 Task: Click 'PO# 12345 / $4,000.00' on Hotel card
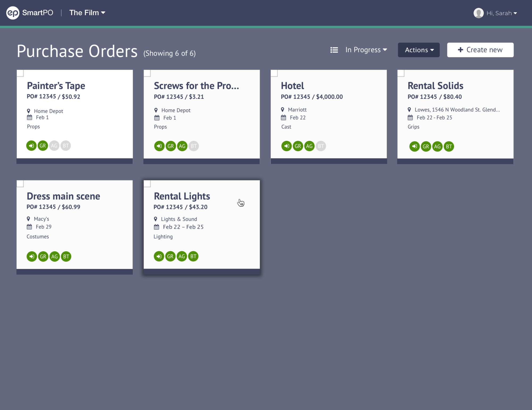pyautogui.click(x=312, y=97)
